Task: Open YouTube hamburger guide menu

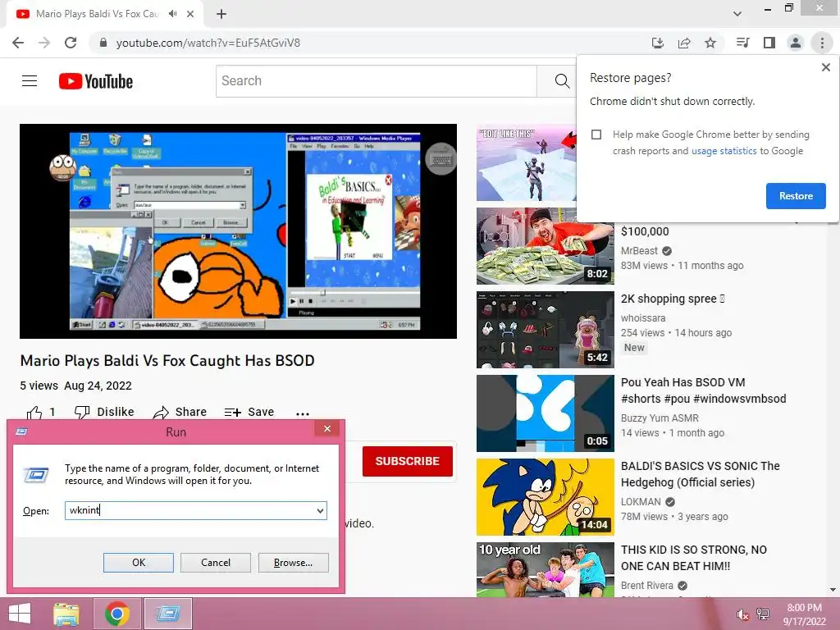Action: point(30,81)
